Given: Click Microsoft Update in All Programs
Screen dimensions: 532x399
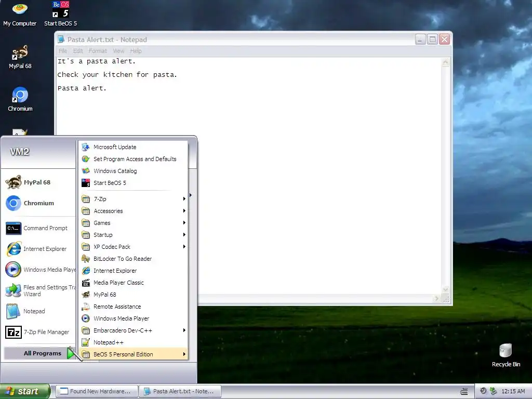Looking at the screenshot, I should point(134,147).
